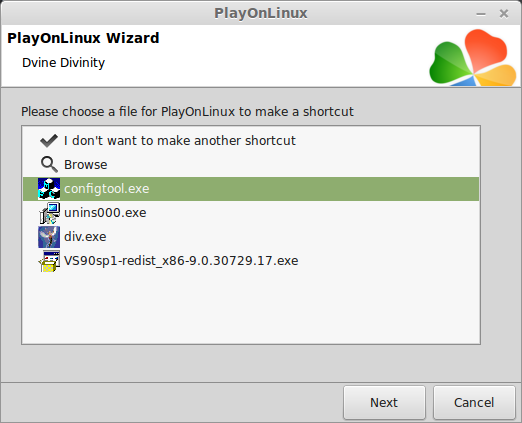Click empty area below the file list entries

pos(251,308)
